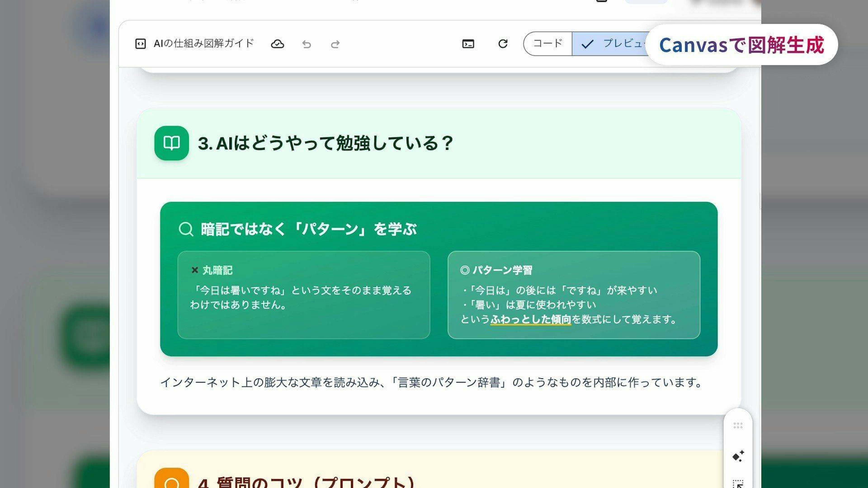
Task: Click the × 丸暗記 card
Action: 304,295
